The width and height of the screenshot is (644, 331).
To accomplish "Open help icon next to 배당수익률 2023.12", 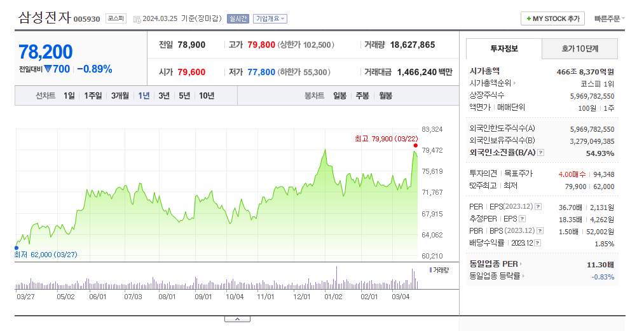I will coord(538,243).
